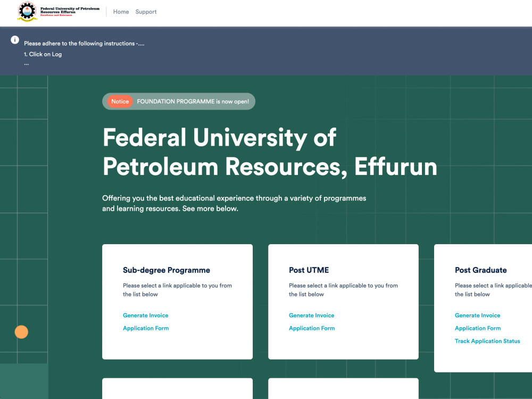Open Generate Invoice under Post UTME
The image size is (532, 399).
[311, 315]
